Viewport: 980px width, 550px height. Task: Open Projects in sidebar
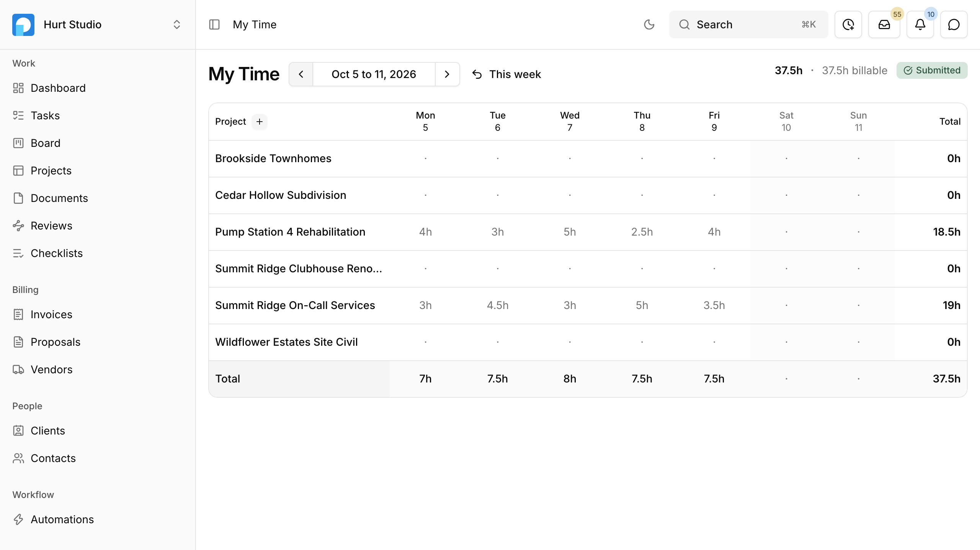point(51,171)
